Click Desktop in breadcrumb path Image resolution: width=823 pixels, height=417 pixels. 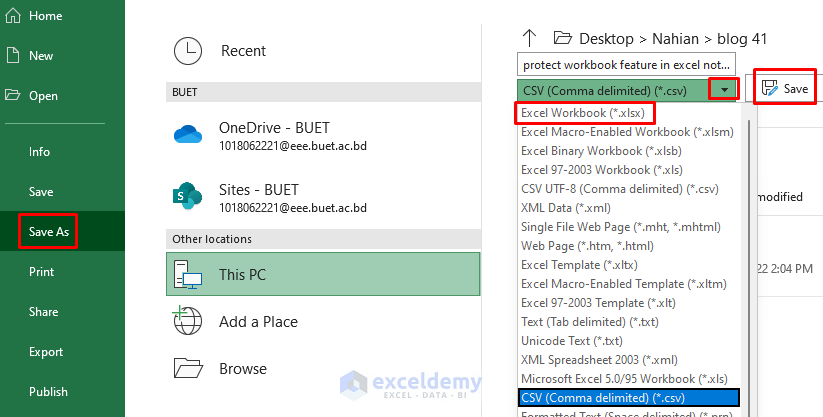click(606, 39)
